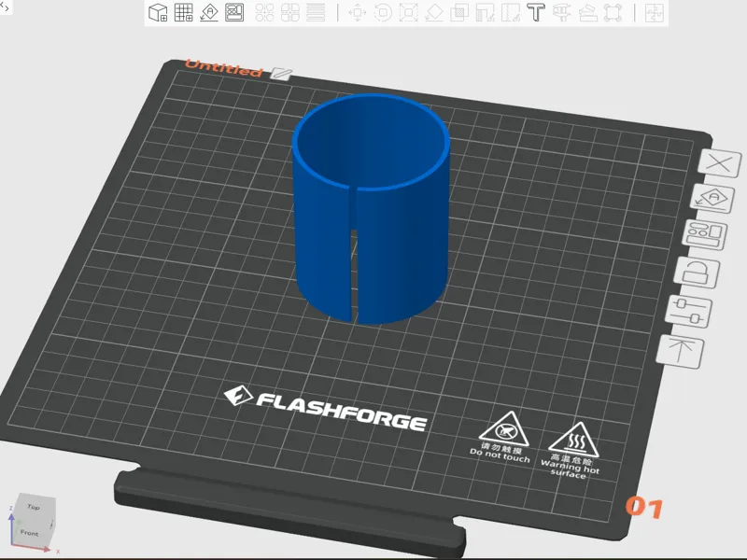Click the Add model cube icon
The width and height of the screenshot is (747, 560).
click(x=158, y=12)
